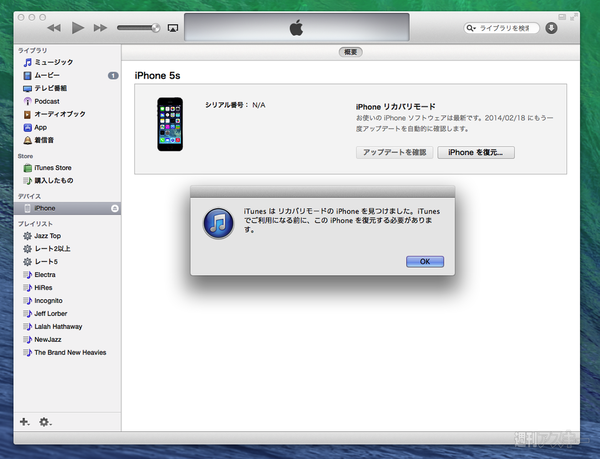Click the シリアル番号 label
Screen dimensions: 600x459
tap(227, 105)
